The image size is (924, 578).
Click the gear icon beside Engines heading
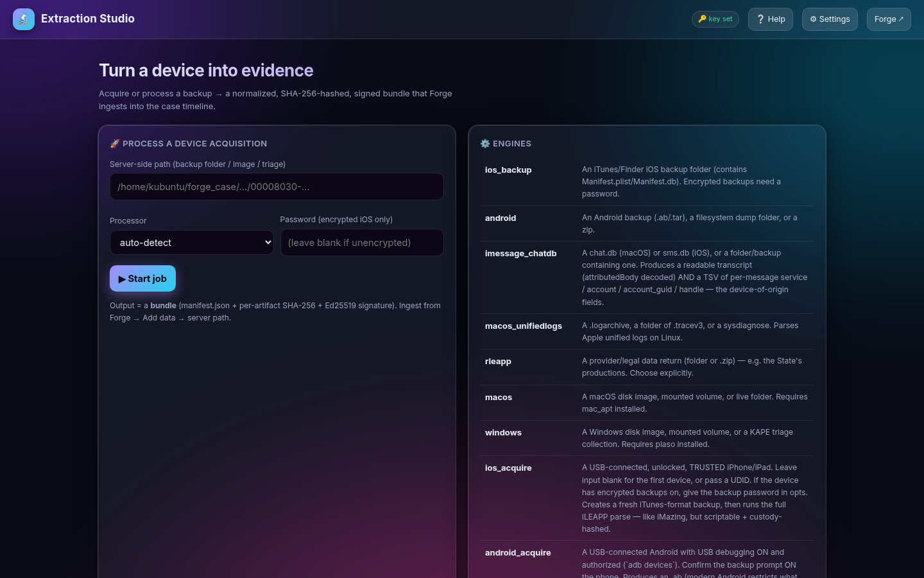pyautogui.click(x=485, y=144)
